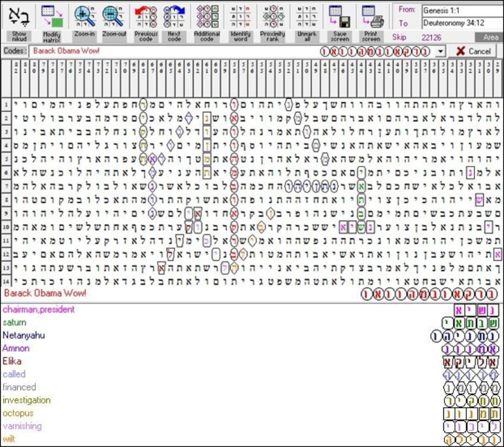This screenshot has height=447, width=504.
Task: Click the Skip value 22126
Action: (x=431, y=37)
